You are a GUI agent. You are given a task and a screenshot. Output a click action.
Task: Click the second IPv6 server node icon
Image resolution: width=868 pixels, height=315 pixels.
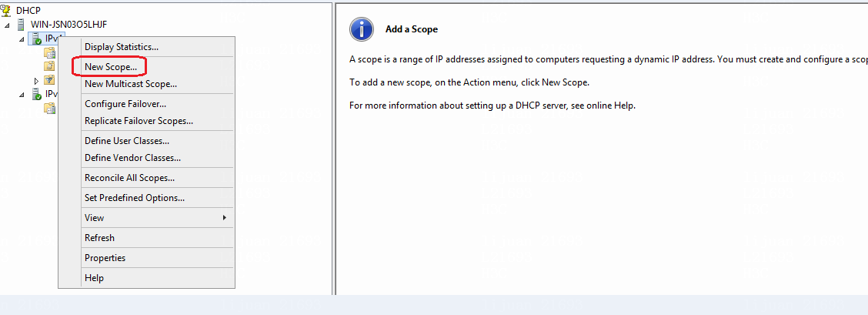(36, 94)
